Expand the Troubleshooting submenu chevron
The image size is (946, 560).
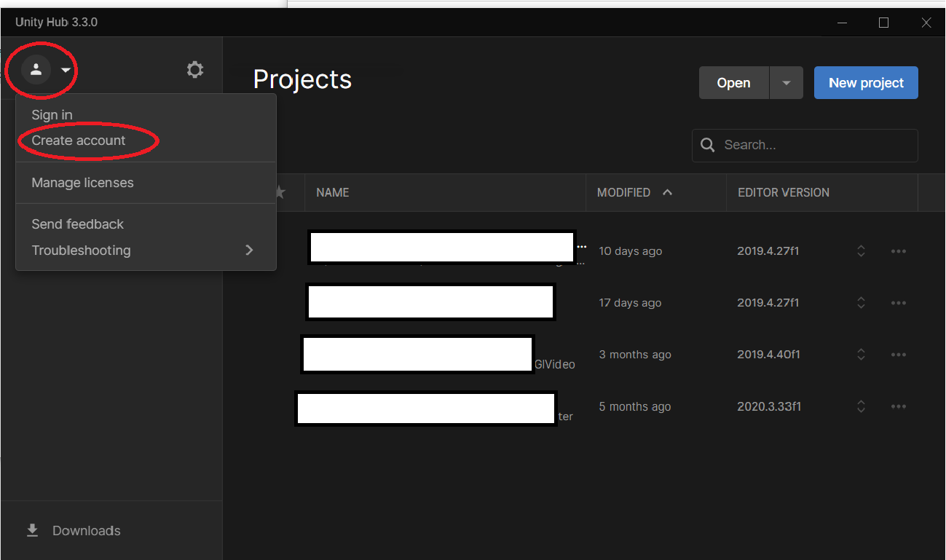(250, 250)
